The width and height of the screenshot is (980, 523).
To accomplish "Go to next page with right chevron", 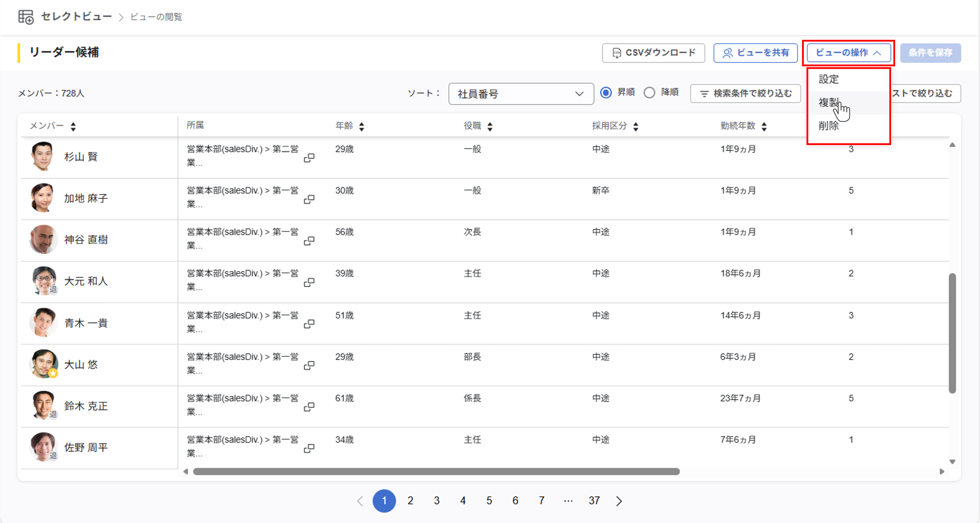I will [x=619, y=501].
